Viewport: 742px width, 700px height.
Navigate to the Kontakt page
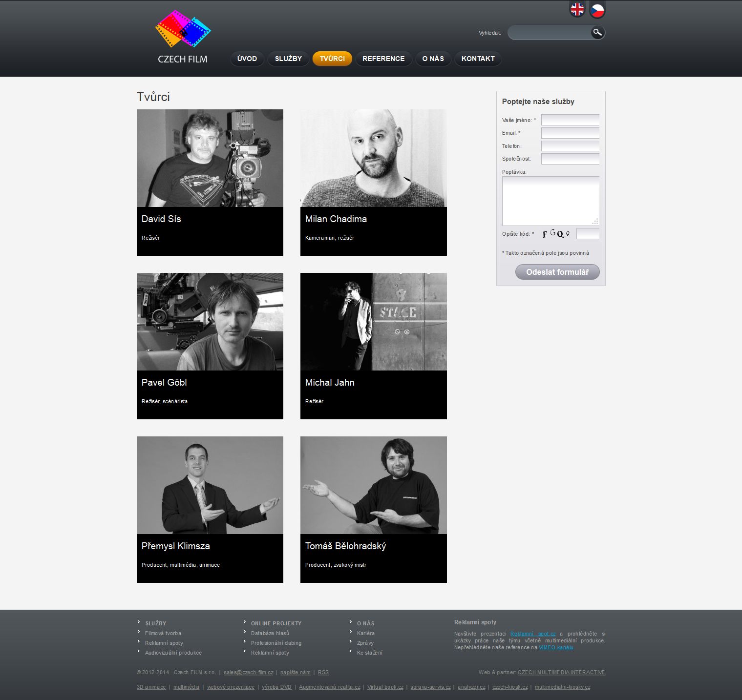pos(478,59)
